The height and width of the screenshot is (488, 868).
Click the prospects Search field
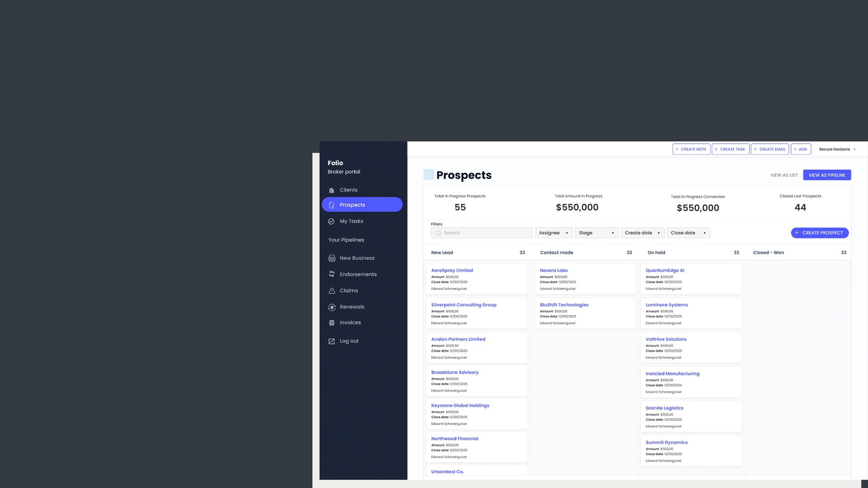pyautogui.click(x=481, y=233)
